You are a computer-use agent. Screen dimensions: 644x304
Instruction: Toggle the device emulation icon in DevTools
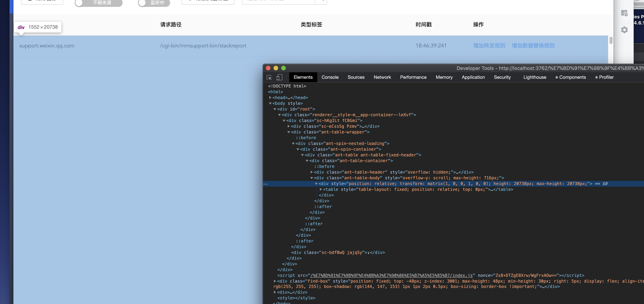(x=279, y=77)
